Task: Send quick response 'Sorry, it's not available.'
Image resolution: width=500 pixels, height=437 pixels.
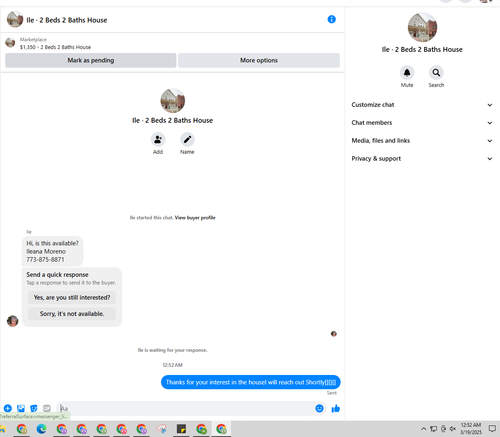Action: pos(72,314)
